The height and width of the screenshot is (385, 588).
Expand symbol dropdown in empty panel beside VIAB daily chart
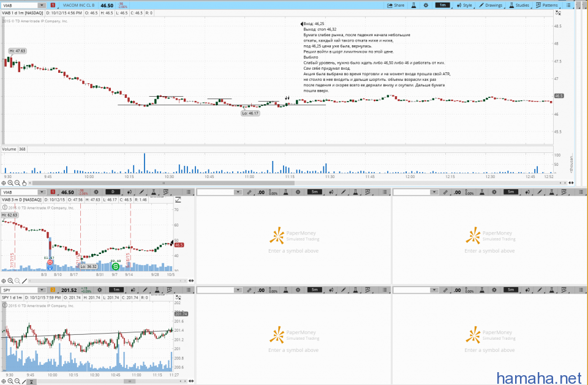click(238, 192)
